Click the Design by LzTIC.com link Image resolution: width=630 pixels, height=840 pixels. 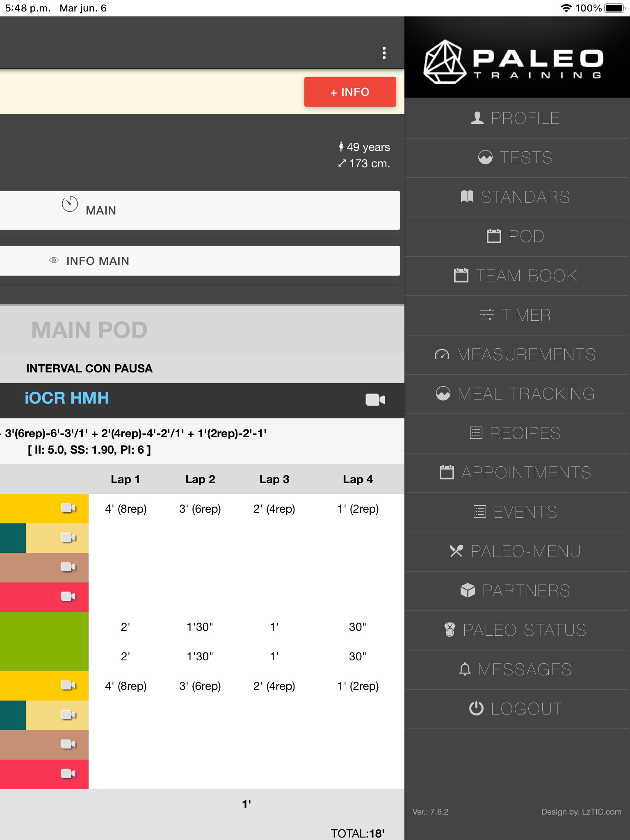point(581,812)
